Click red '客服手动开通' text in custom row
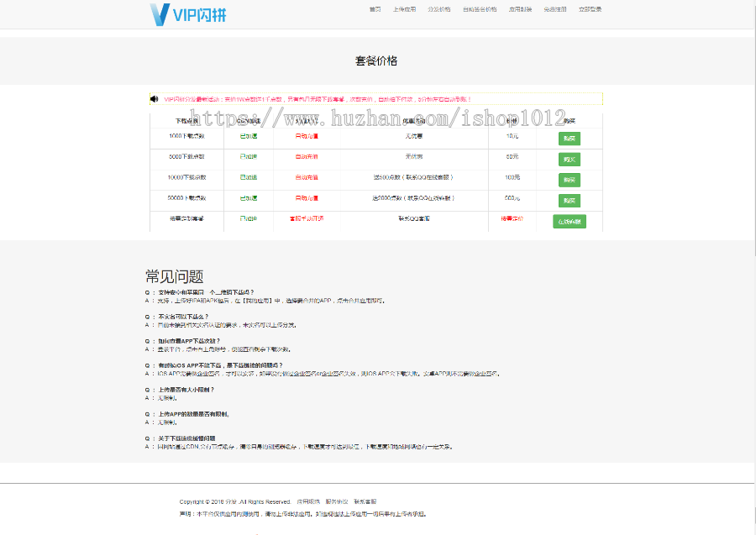 pyautogui.click(x=307, y=219)
